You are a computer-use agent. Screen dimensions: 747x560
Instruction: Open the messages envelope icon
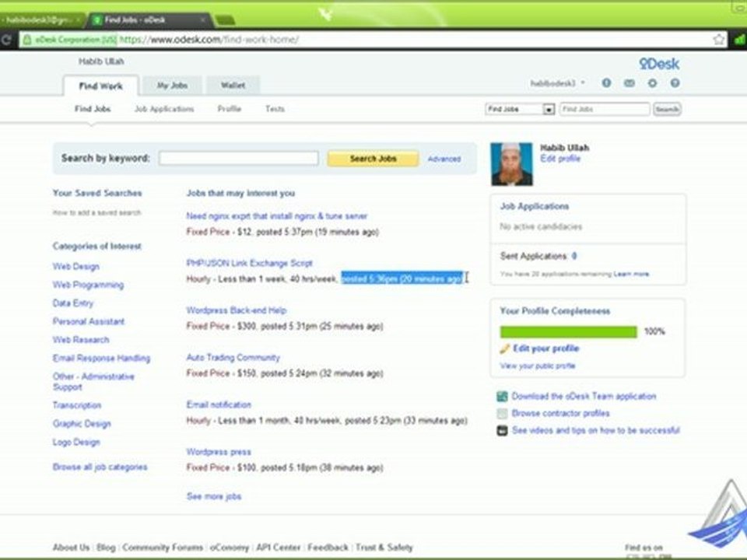630,83
